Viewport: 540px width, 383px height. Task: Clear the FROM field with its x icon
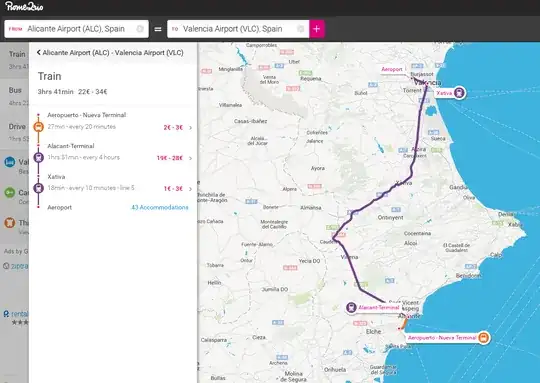click(140, 29)
